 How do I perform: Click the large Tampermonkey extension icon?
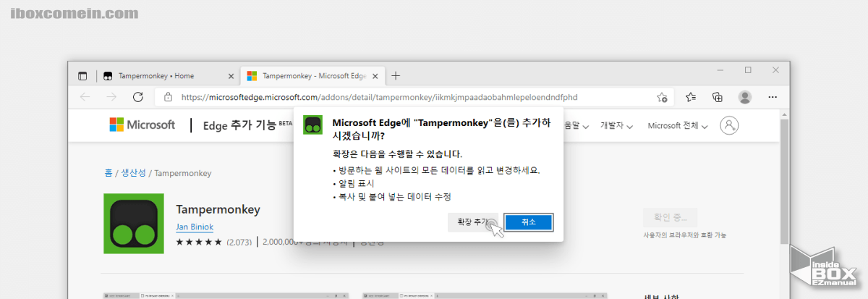[x=134, y=224]
